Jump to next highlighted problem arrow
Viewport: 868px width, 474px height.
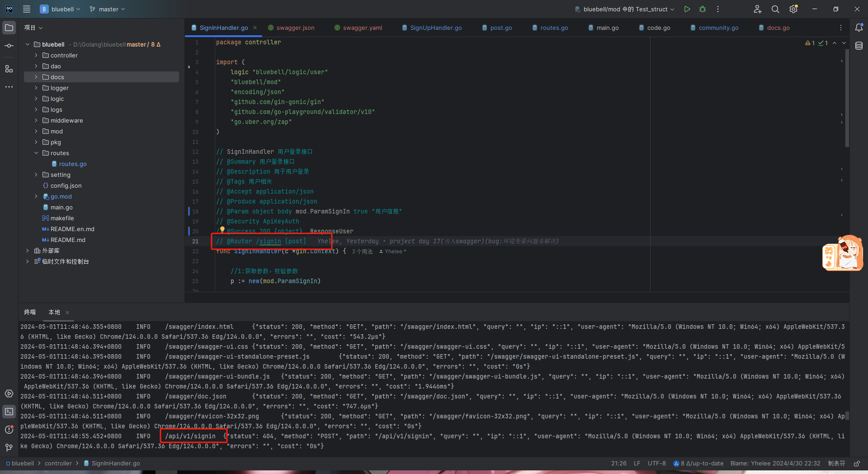coord(844,43)
